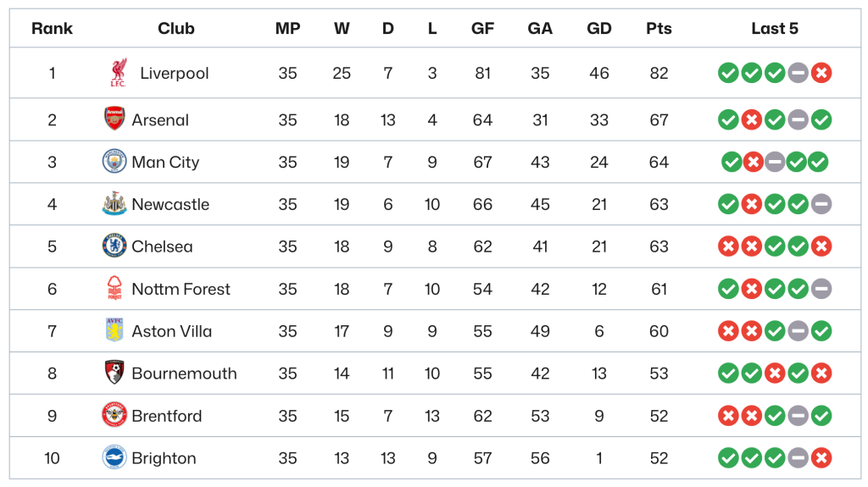868x487 pixels.
Task: Select the Nottm Forest team name
Action: coord(181,289)
